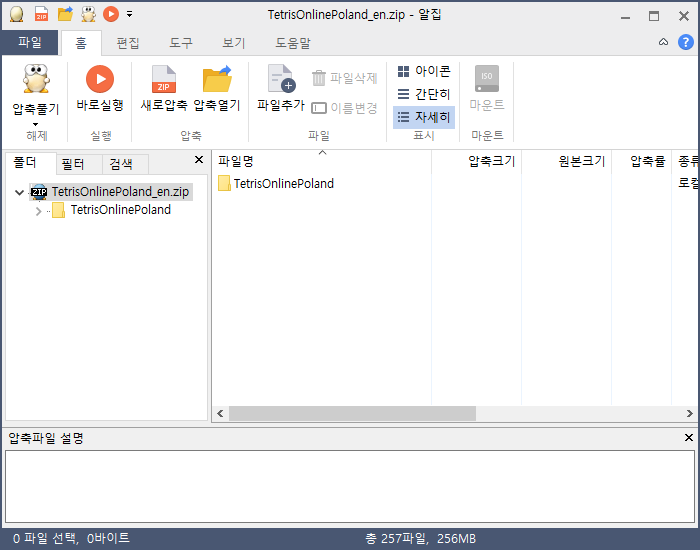Sort by the 압축률 column header
The height and width of the screenshot is (550, 700).
(x=642, y=161)
